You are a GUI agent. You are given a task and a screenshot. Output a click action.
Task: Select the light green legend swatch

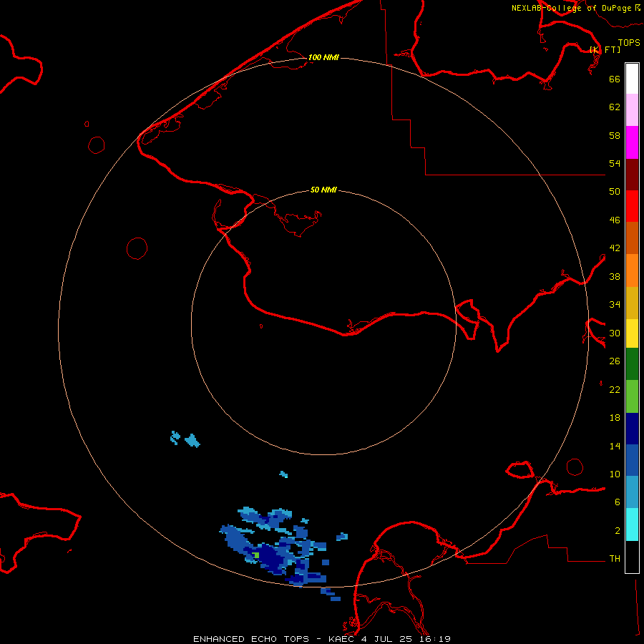point(632,396)
